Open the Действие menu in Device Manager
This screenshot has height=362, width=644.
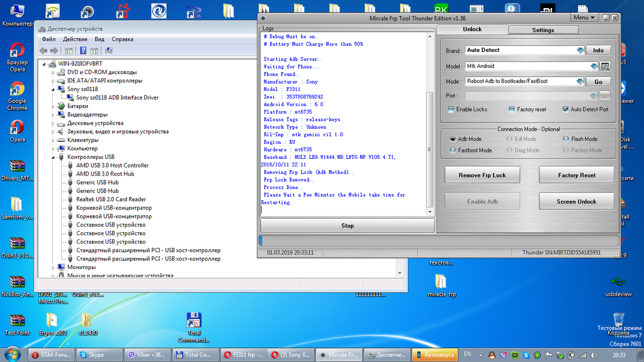(74, 39)
